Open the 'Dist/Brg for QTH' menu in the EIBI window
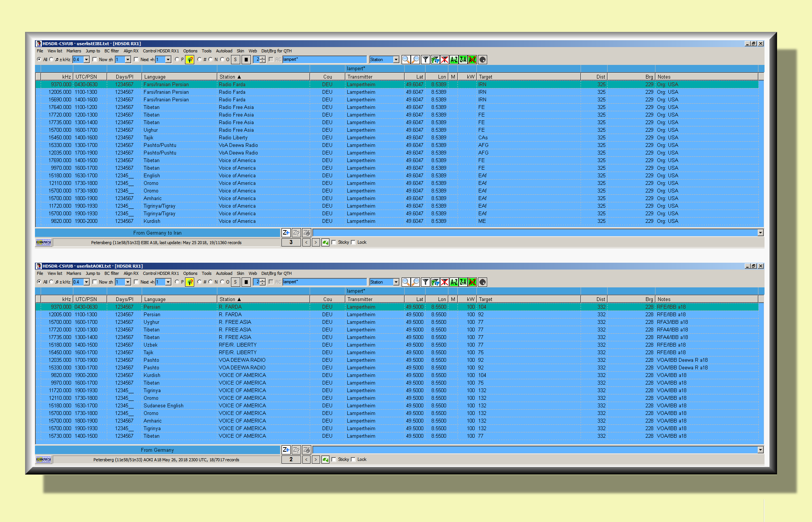The image size is (812, 522). click(276, 51)
